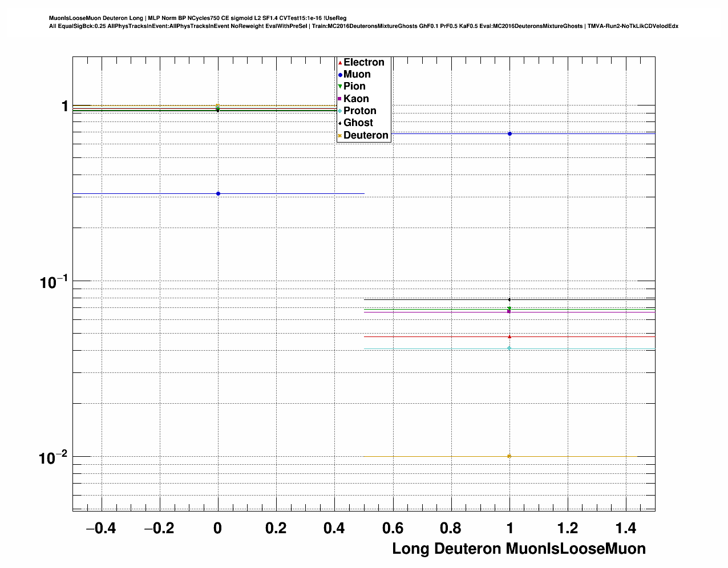Click the x-axis tick label '0.8'
This screenshot has height=568, width=728.
[x=451, y=529]
